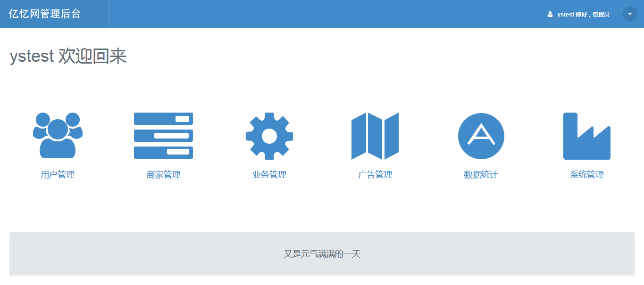The width and height of the screenshot is (644, 285).
Task: Click the 亿忆网管理后台 site title
Action: [45, 14]
